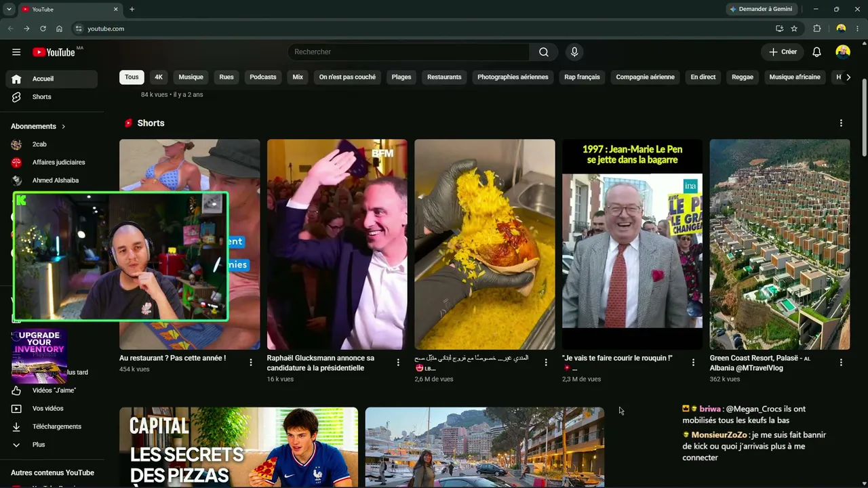Open Vos vidéos in the sidebar

pos(49,409)
